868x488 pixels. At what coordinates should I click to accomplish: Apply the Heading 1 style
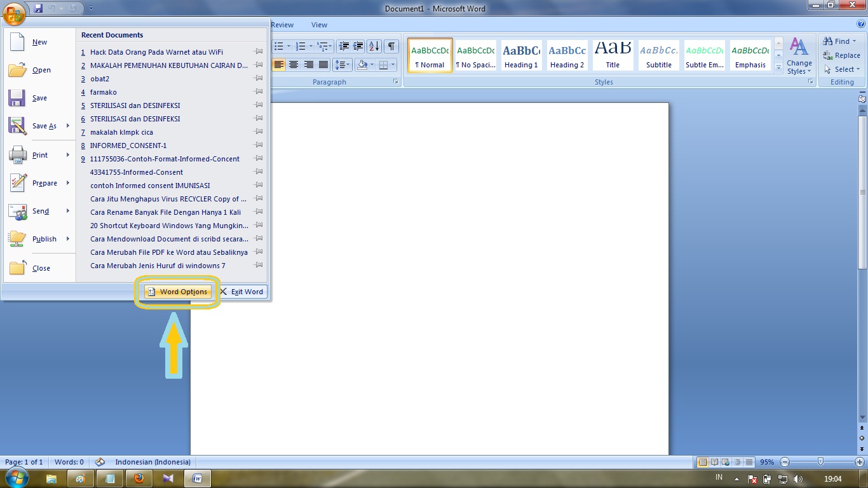point(521,55)
